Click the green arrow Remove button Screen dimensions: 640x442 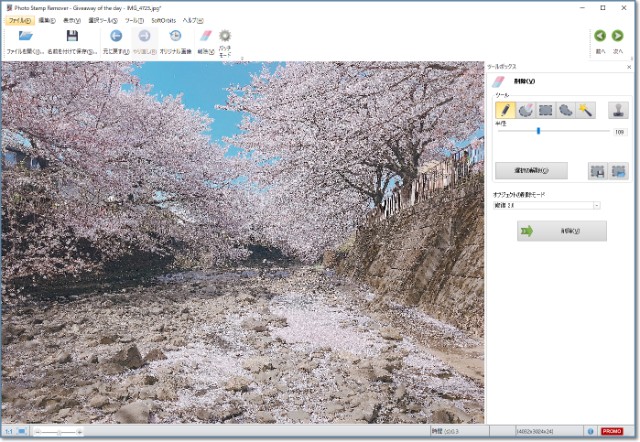[x=547, y=231]
